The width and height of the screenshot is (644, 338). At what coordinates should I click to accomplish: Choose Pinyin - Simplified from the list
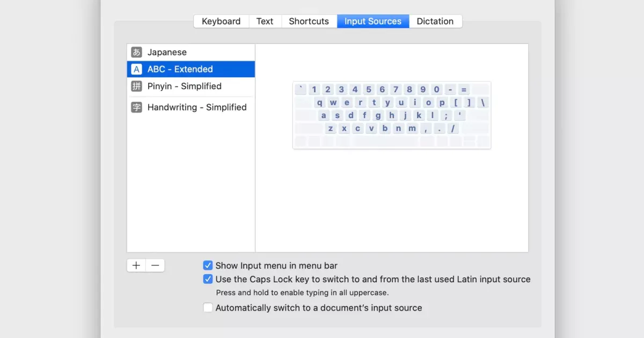pos(184,86)
